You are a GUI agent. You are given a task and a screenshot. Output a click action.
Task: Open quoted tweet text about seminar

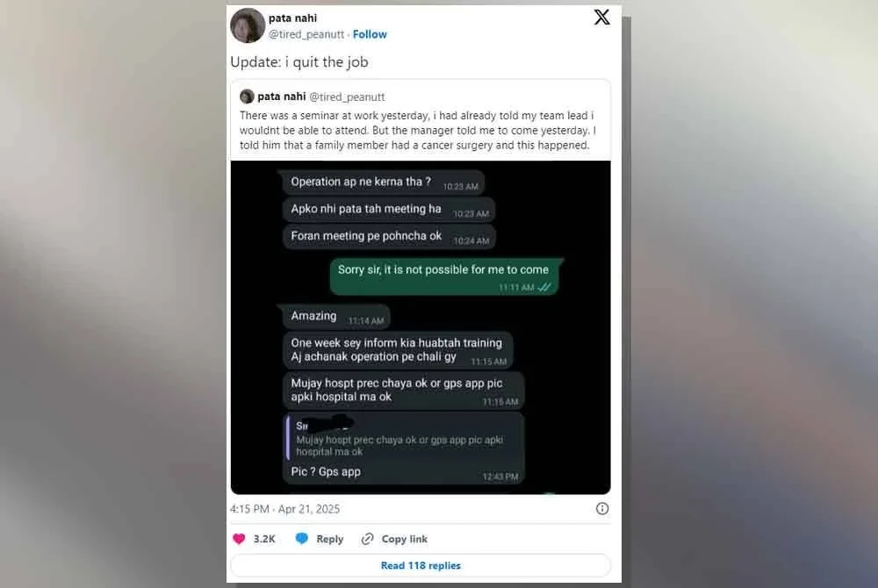(418, 131)
